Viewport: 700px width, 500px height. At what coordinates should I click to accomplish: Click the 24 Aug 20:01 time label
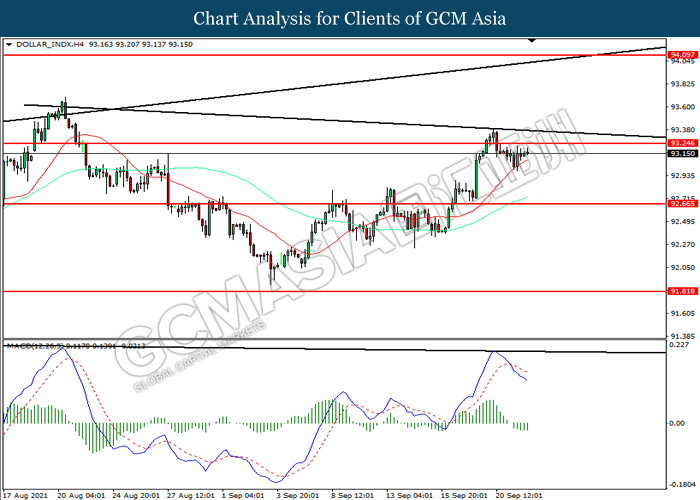point(136,496)
